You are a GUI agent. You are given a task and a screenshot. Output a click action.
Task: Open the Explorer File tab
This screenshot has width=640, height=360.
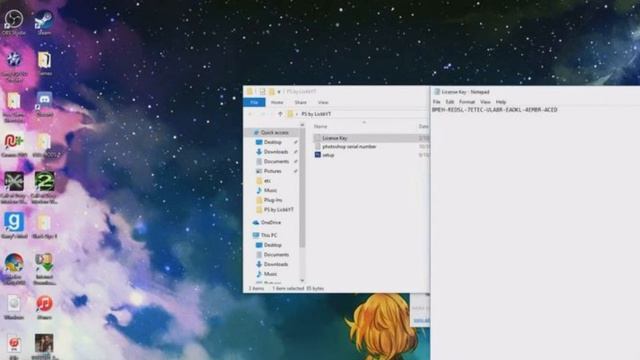point(254,102)
